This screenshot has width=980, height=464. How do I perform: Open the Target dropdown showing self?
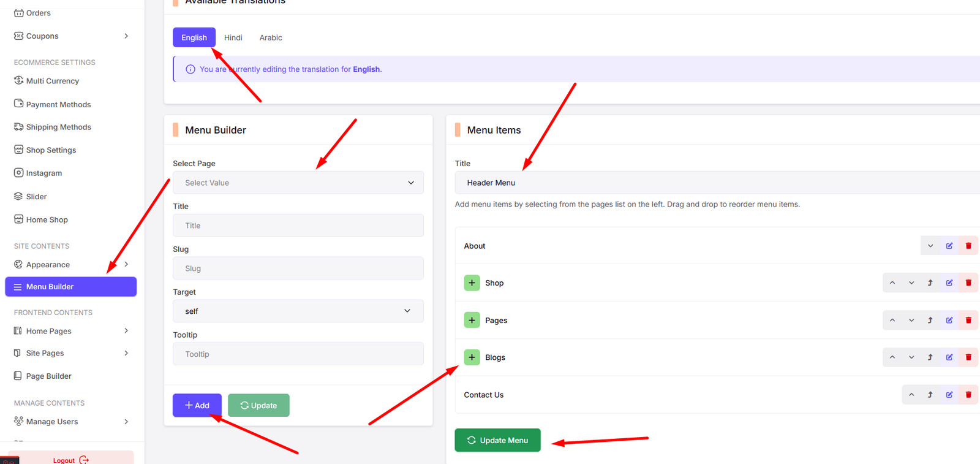coord(298,311)
